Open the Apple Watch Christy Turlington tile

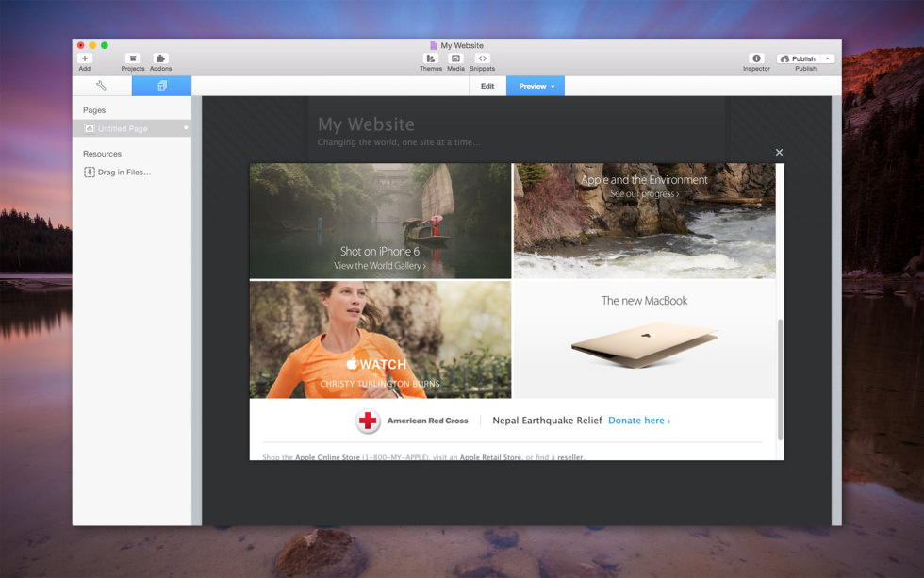point(380,339)
